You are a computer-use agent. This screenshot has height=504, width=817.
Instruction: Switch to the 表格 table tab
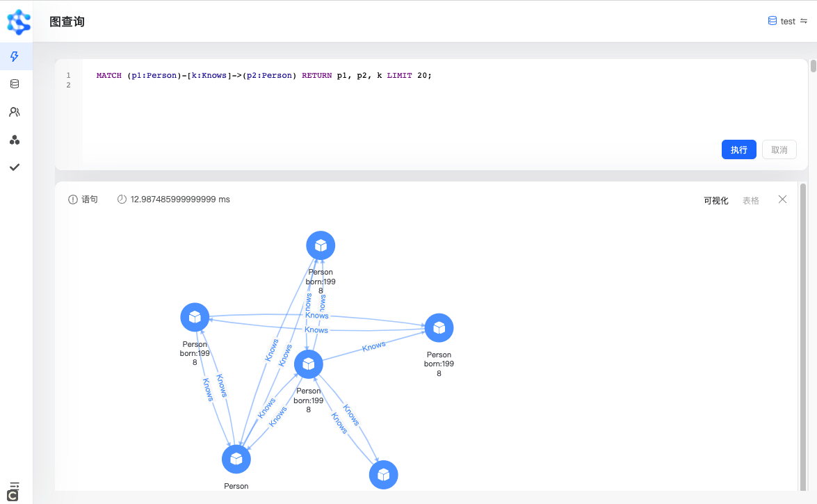pos(751,200)
